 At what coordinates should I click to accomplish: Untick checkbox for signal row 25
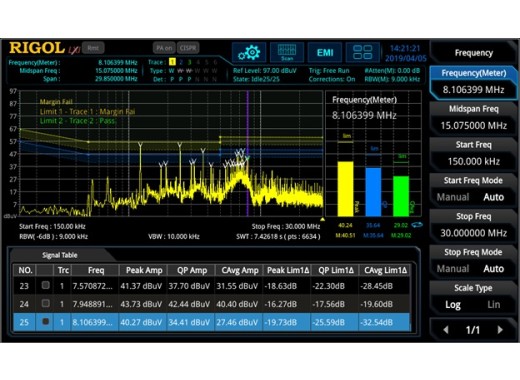click(x=46, y=322)
